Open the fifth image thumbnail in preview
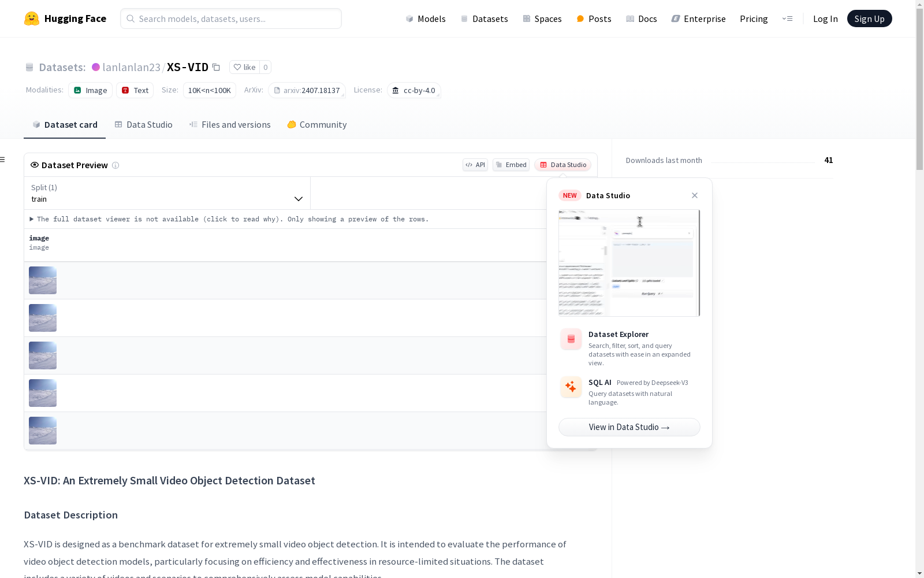Viewport: 924px width, 578px height. coord(43,431)
